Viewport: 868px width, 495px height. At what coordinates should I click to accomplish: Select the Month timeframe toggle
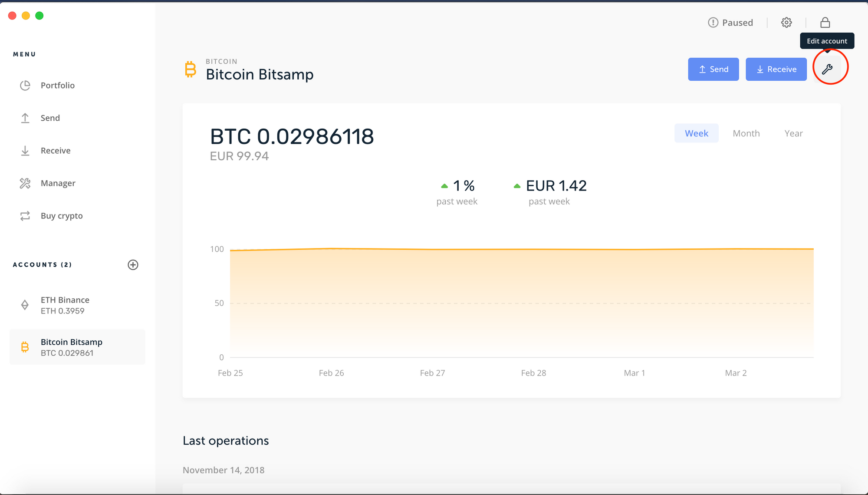pos(746,133)
